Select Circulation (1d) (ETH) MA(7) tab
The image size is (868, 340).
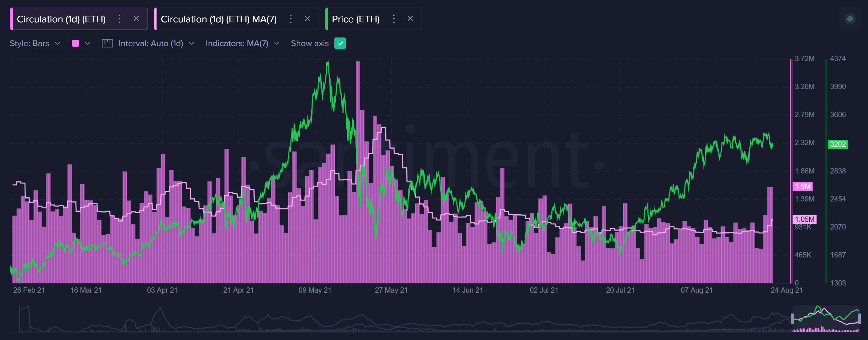(x=218, y=19)
